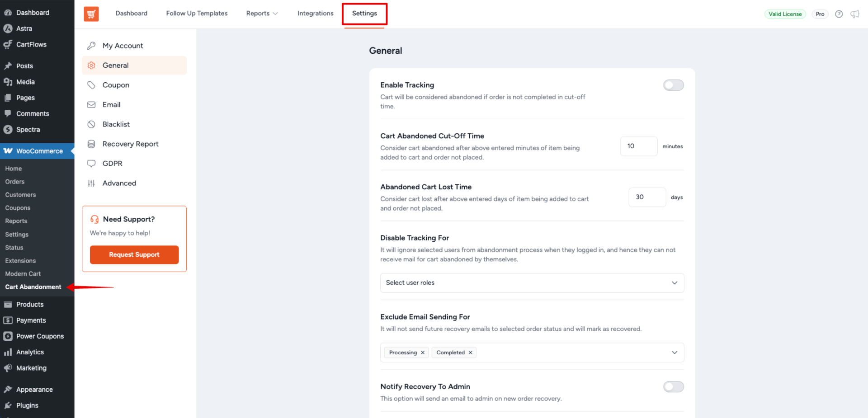Open the Dashboard tab in top nav
The image size is (868, 418).
click(132, 14)
